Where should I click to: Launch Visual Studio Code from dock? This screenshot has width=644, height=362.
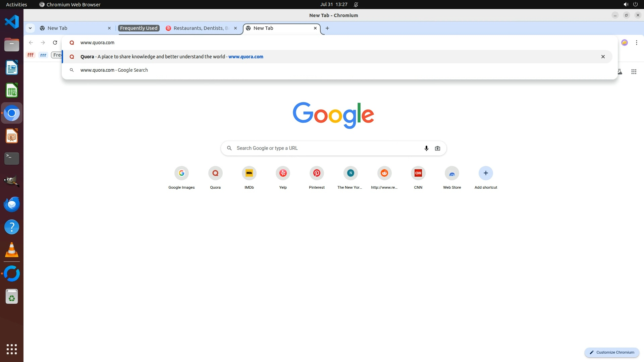(12, 22)
